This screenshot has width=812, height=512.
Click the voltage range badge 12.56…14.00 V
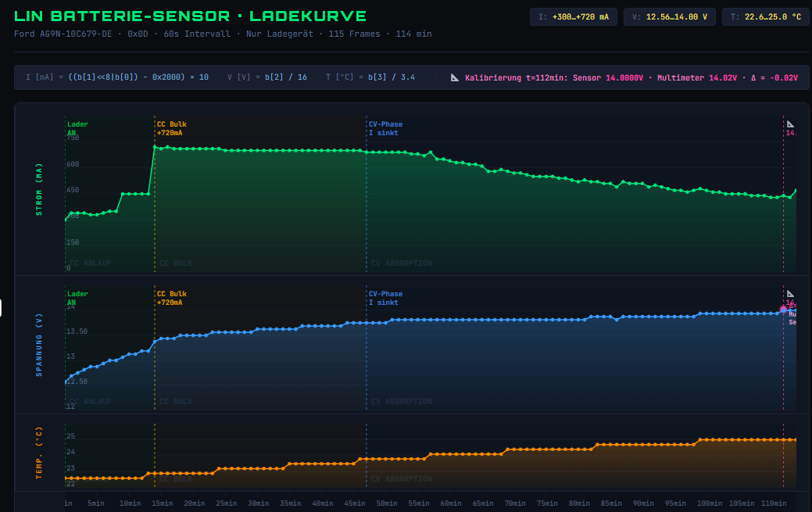(669, 16)
